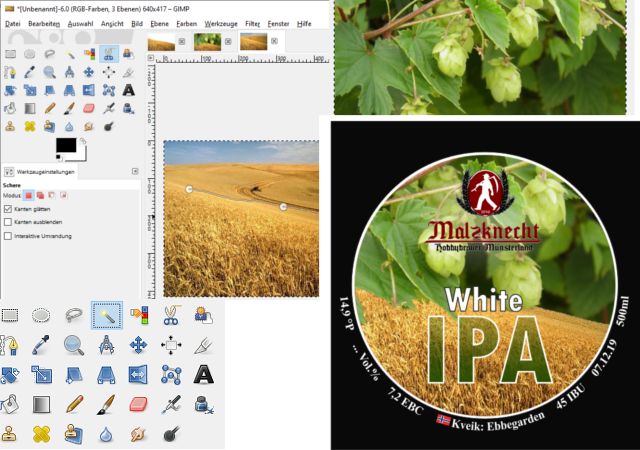
Task: Close the second image tab with hops thumbnail
Action: (x=228, y=41)
